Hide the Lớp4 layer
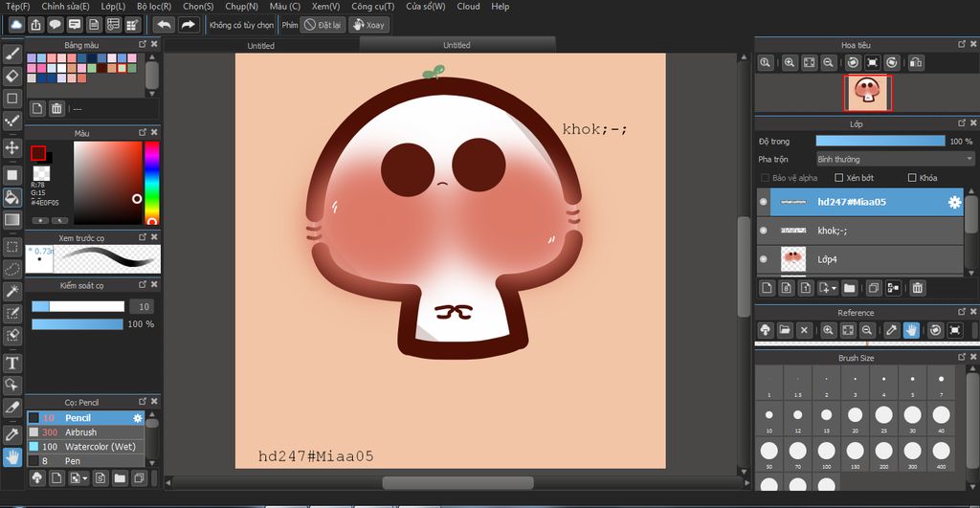 (x=763, y=259)
